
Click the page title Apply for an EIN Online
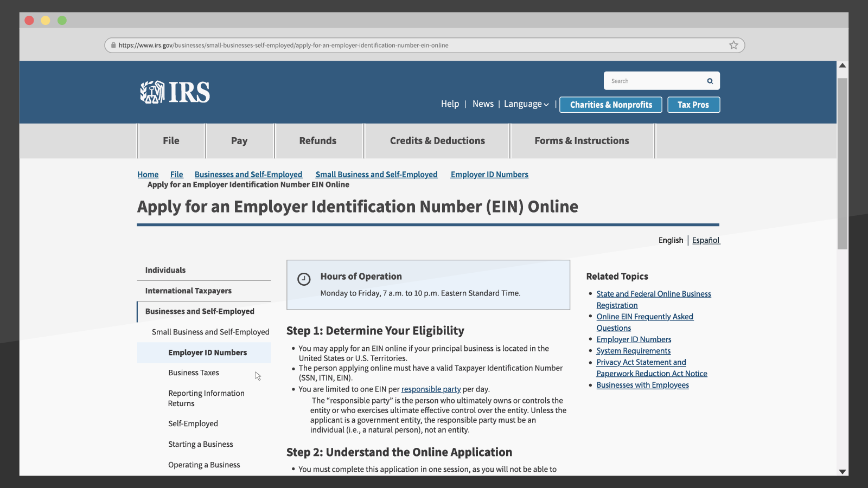click(358, 207)
